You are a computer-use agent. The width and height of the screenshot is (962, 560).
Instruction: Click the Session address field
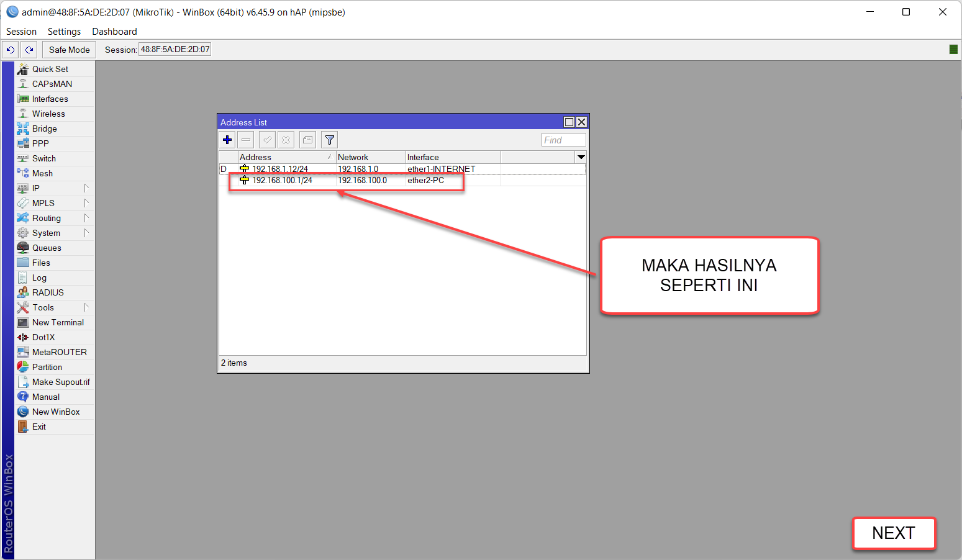(x=175, y=49)
